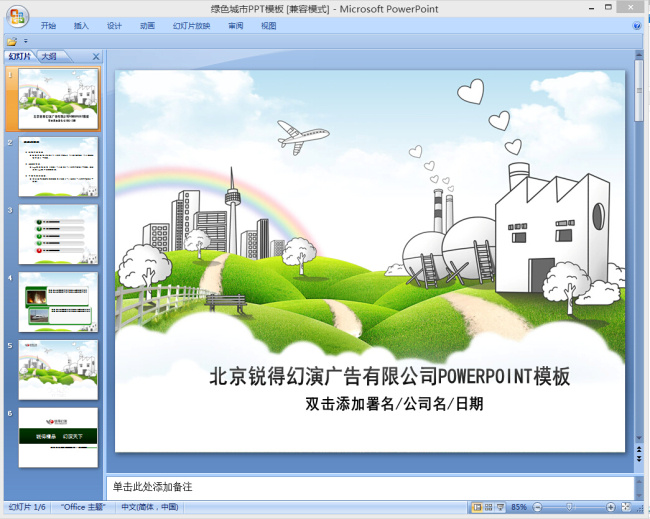This screenshot has height=519, width=650.
Task: Select slide 2 thumbnail
Action: (x=58, y=167)
